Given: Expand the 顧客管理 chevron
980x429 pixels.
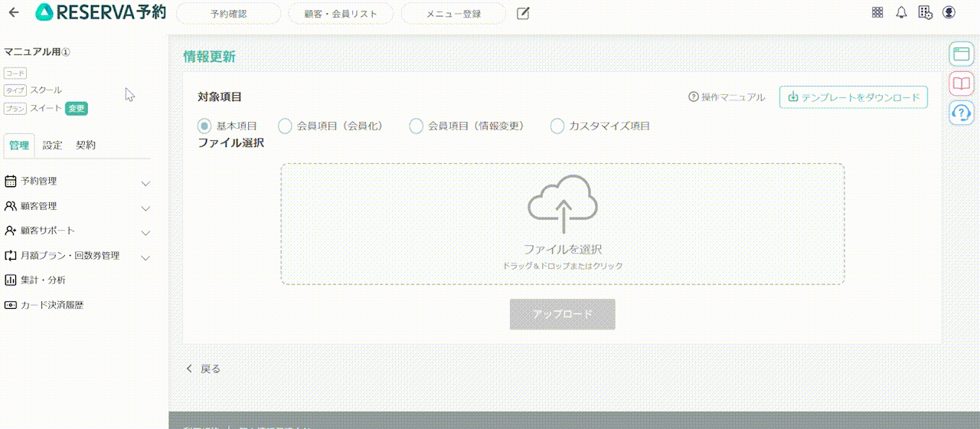Looking at the screenshot, I should pyautogui.click(x=145, y=208).
